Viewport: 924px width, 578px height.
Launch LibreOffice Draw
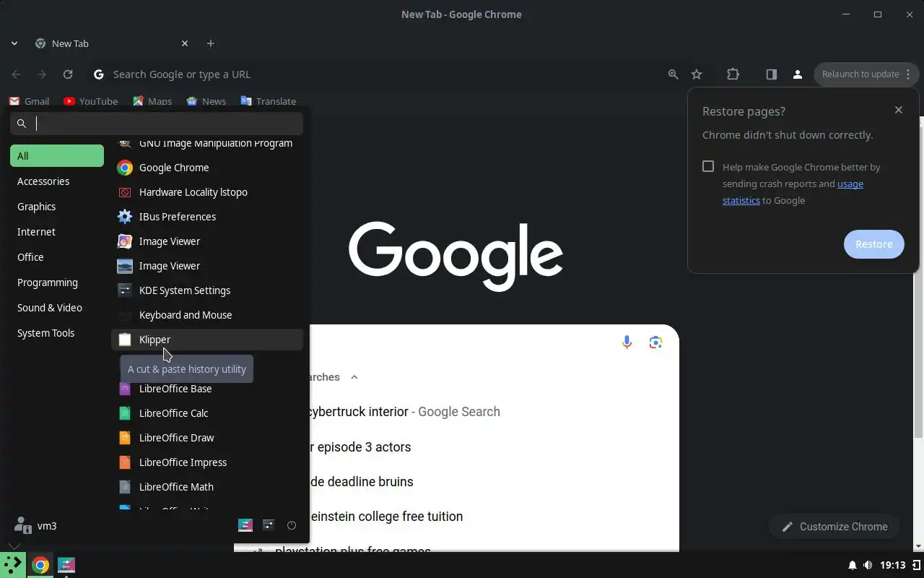[x=207, y=438]
